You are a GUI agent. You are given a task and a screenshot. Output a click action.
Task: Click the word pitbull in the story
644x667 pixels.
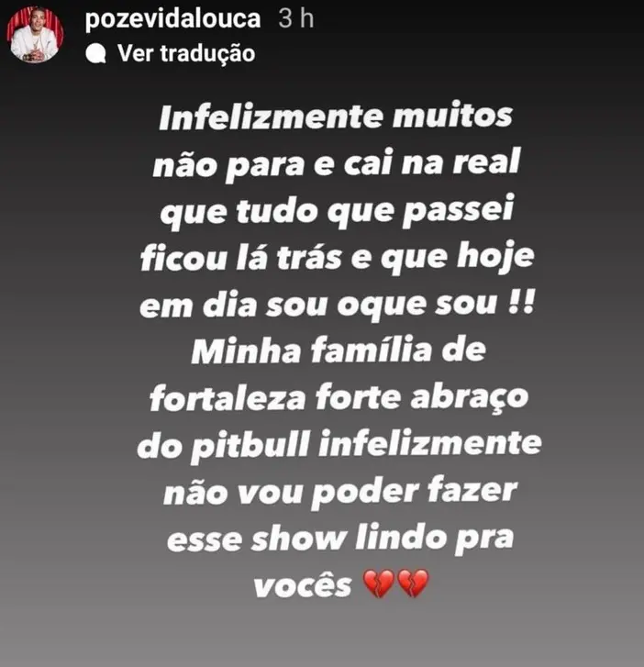(250, 446)
